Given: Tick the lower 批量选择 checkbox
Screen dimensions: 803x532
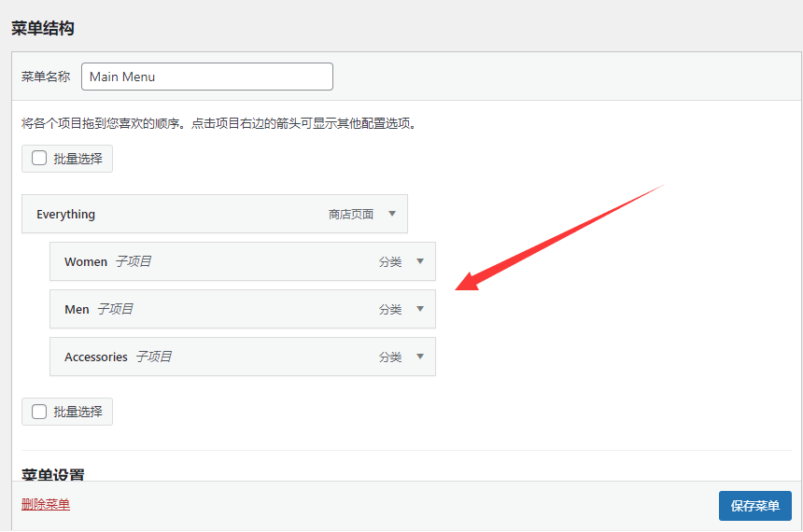Looking at the screenshot, I should coord(39,412).
